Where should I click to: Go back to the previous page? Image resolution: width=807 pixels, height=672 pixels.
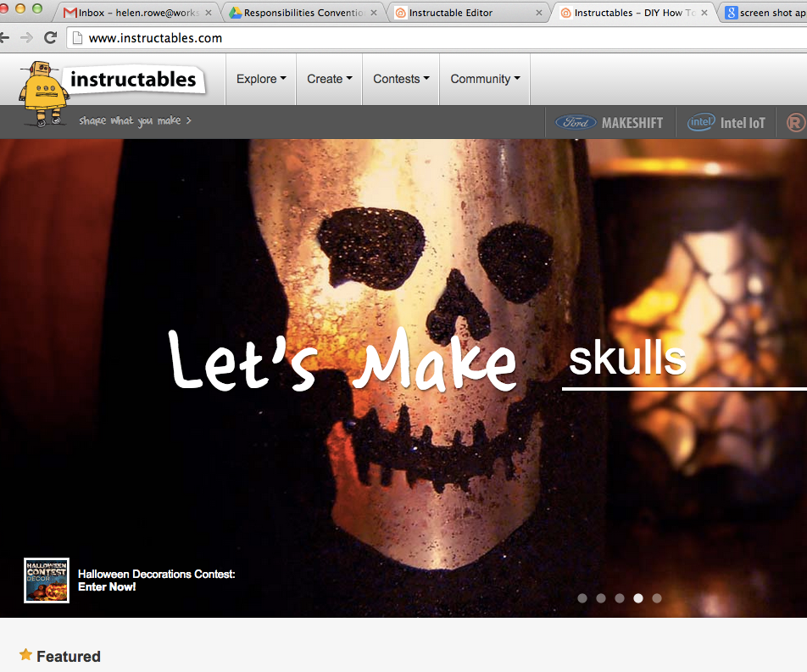[8, 37]
